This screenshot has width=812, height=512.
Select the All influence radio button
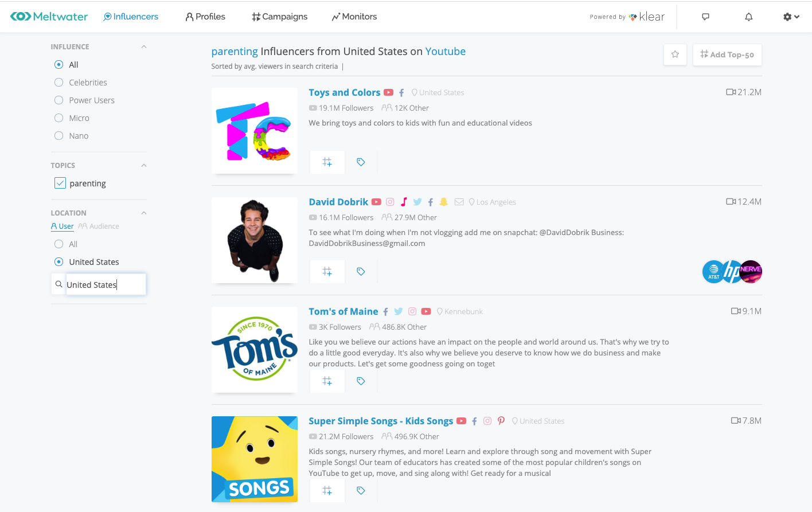58,65
